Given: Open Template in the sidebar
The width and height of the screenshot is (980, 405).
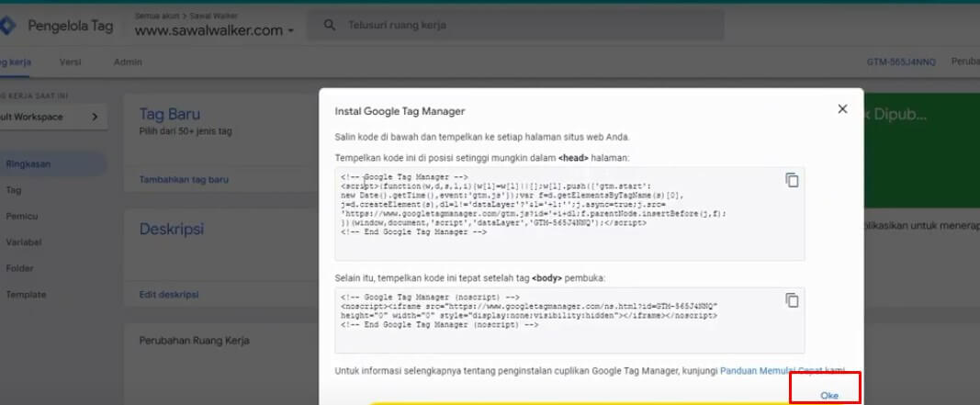Looking at the screenshot, I should tap(26, 295).
